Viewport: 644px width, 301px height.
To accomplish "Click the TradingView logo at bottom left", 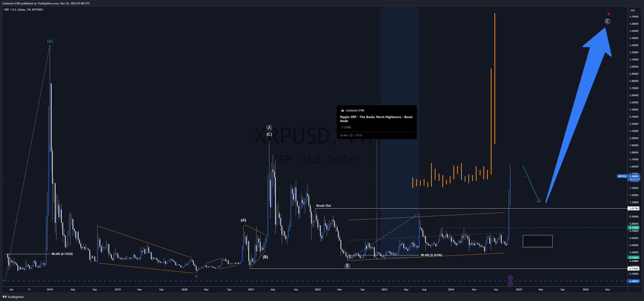I will (13, 297).
